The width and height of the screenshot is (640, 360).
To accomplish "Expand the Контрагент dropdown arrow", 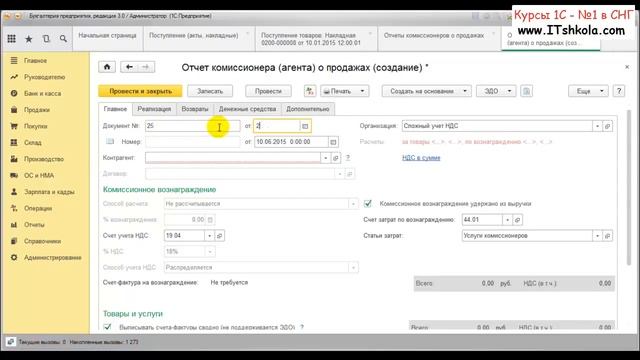I will (x=326, y=158).
